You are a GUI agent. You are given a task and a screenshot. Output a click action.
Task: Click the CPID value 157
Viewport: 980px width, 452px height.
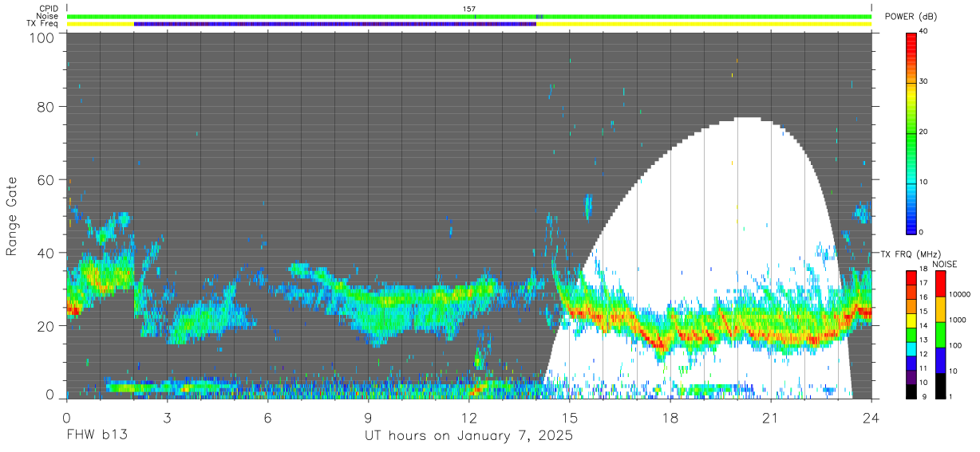469,9
